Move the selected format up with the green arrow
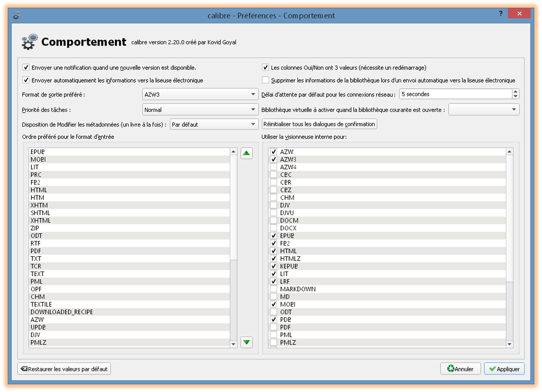The height and width of the screenshot is (392, 542). (x=247, y=153)
